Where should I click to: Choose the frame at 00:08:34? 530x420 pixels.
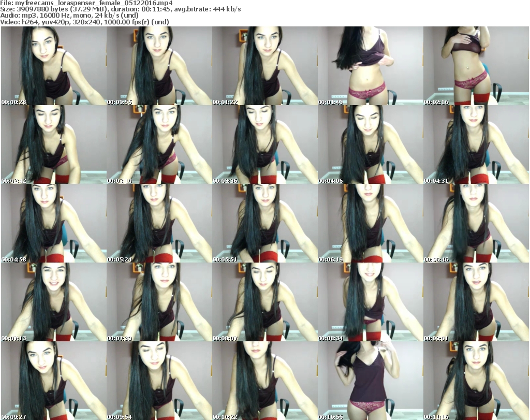(370, 302)
